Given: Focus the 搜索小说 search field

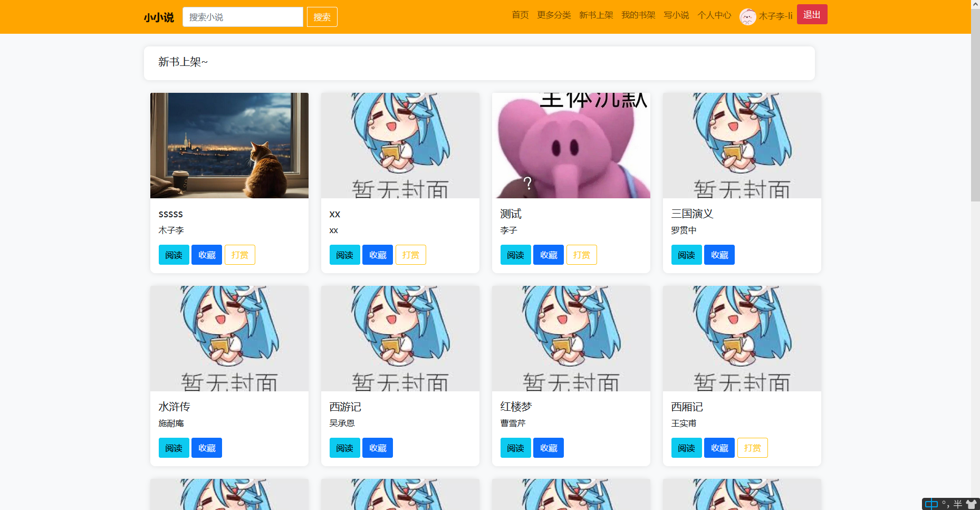Looking at the screenshot, I should pos(243,17).
